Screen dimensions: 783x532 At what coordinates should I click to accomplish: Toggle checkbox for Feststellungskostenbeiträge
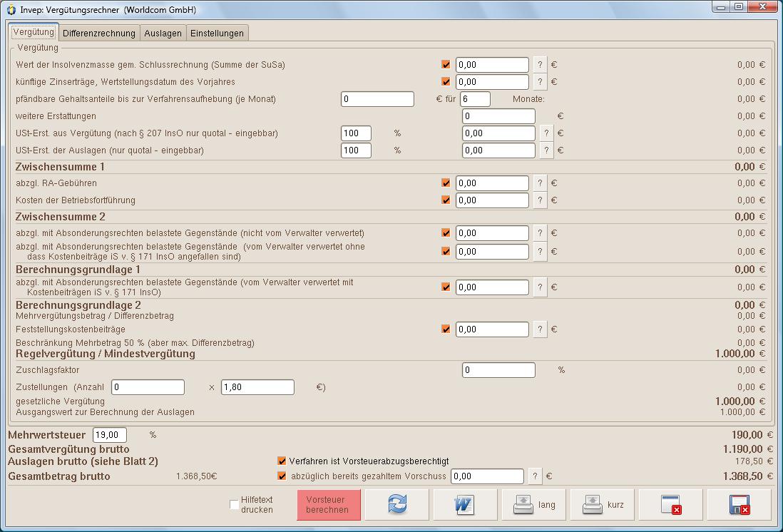point(446,329)
